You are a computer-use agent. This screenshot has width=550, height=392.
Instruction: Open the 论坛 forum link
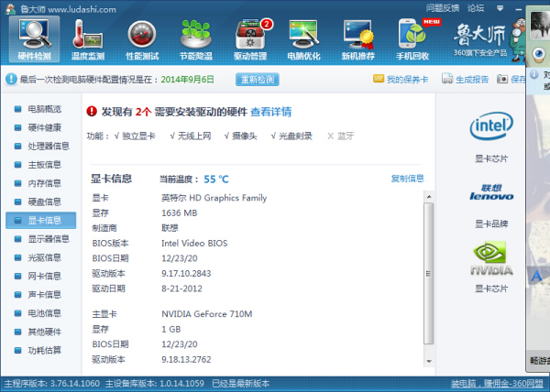click(x=475, y=8)
